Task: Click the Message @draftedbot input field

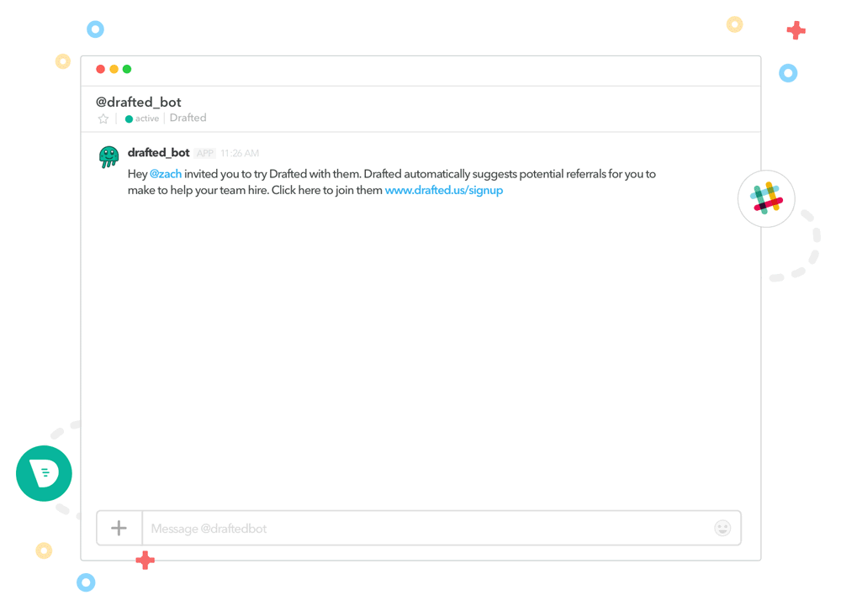Action: click(x=442, y=528)
